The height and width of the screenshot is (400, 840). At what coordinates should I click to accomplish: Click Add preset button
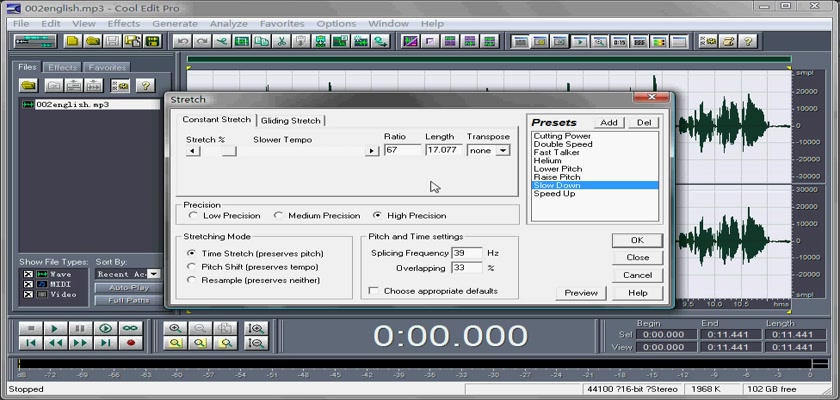609,123
